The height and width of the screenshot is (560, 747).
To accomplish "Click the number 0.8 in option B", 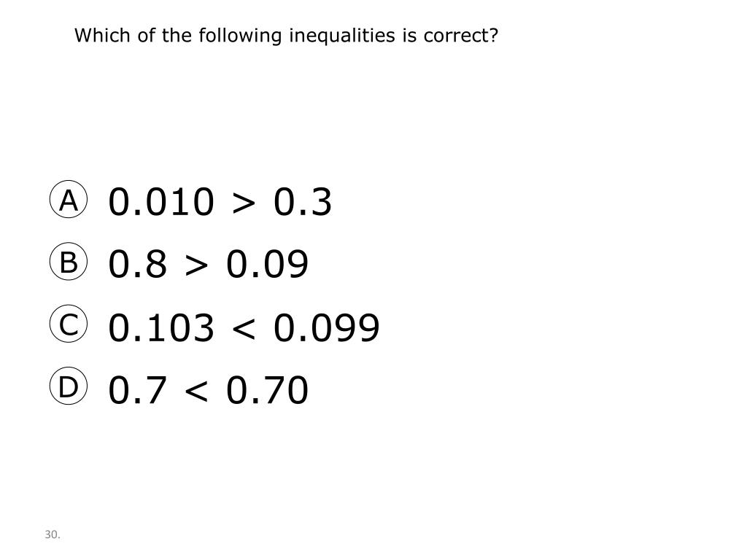I will click(x=138, y=264).
